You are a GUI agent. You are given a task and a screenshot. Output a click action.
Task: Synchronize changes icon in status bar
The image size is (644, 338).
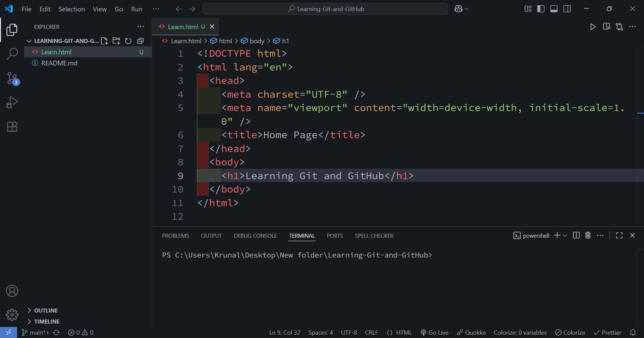[56, 333]
